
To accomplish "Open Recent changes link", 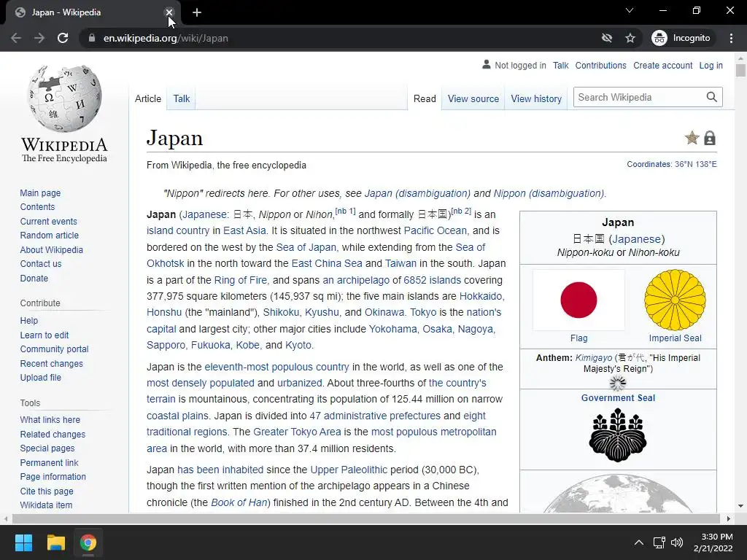I will tap(52, 363).
